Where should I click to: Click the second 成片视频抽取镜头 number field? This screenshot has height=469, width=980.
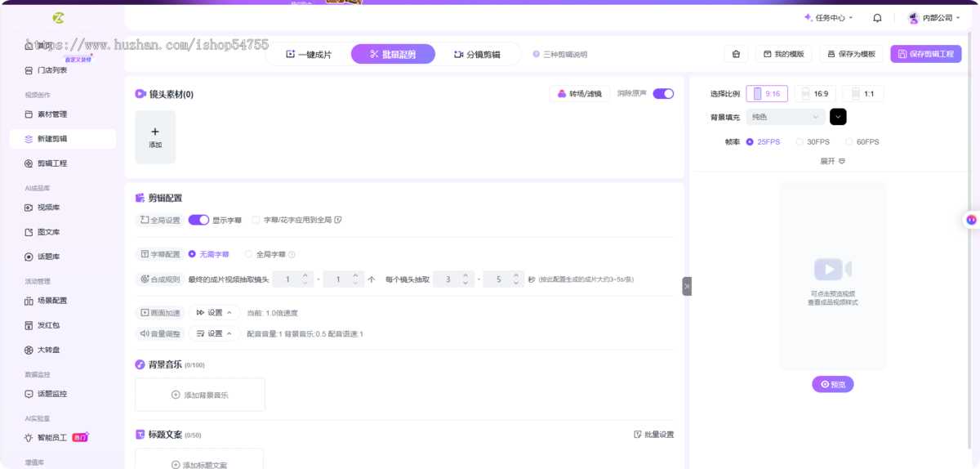343,279
